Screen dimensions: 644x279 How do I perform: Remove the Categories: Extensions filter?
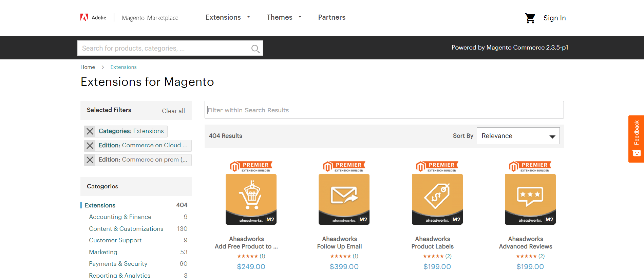[90, 131]
